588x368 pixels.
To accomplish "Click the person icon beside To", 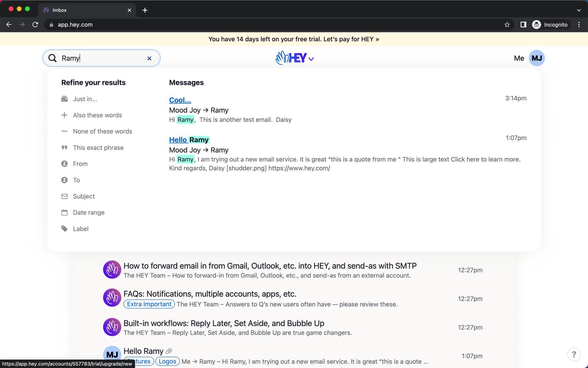I will click(x=64, y=180).
